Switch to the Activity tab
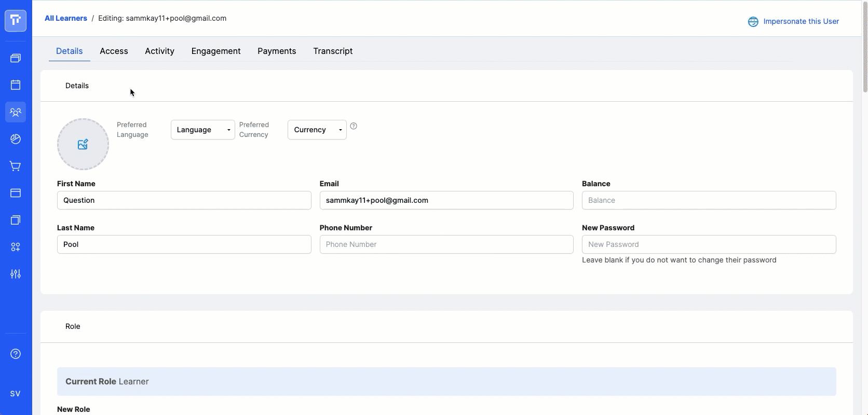868x415 pixels. [x=159, y=51]
